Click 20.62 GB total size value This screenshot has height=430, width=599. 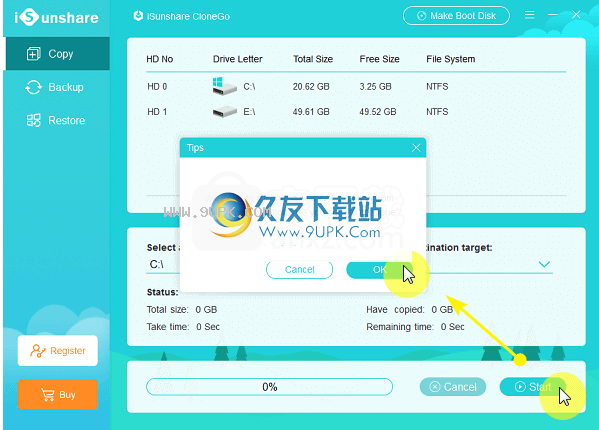point(311,87)
